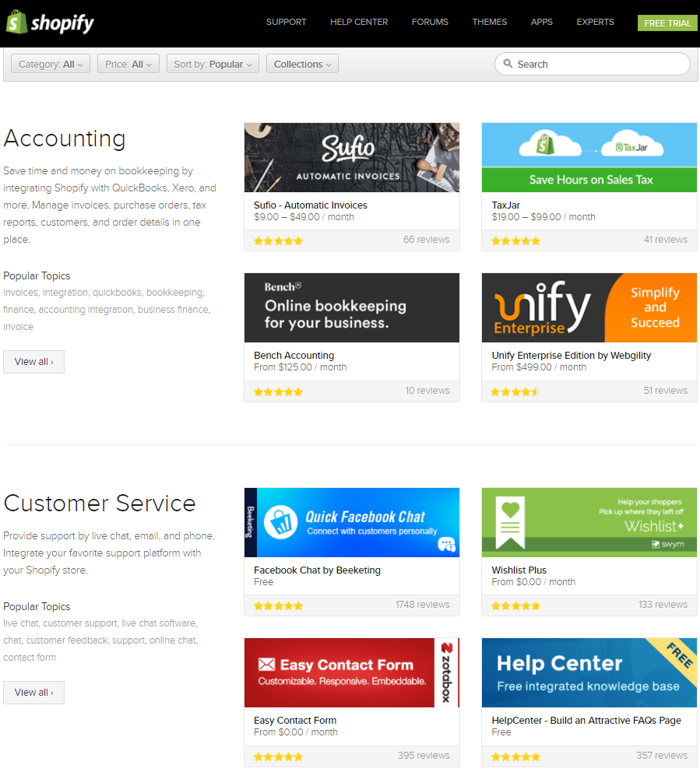Open Sufio - Automatic Invoices title link
The width and height of the screenshot is (700, 772).
pos(311,205)
